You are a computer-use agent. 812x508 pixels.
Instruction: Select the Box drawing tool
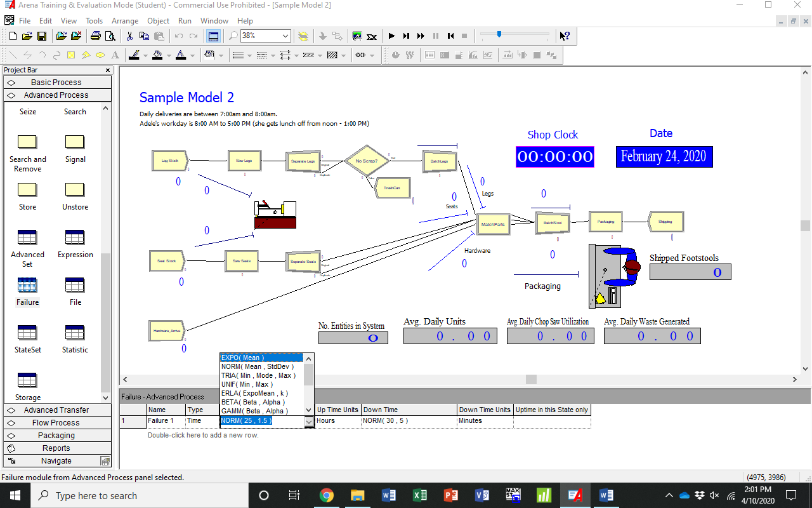(x=71, y=55)
